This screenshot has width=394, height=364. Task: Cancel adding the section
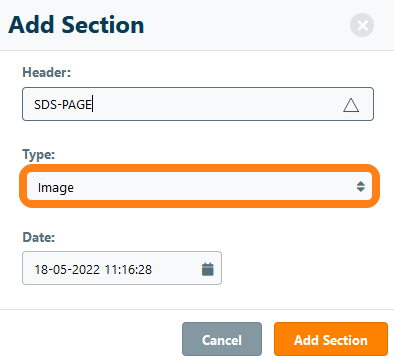coord(222,339)
